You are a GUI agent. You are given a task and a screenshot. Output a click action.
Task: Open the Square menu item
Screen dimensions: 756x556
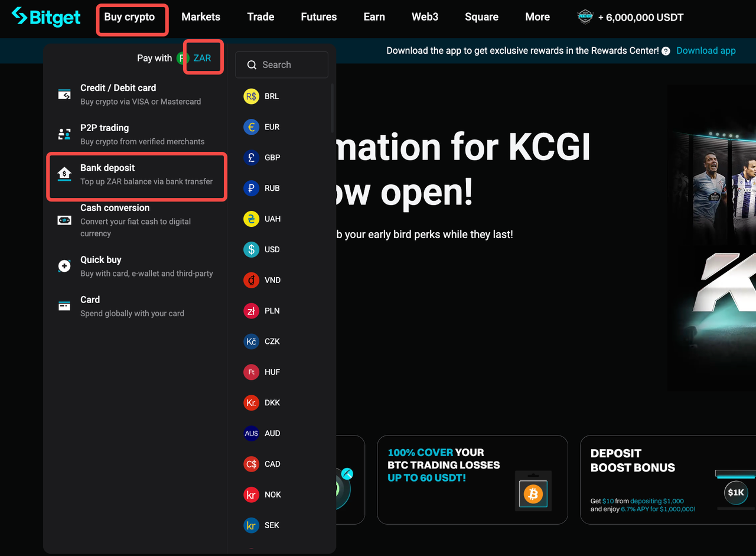point(482,17)
